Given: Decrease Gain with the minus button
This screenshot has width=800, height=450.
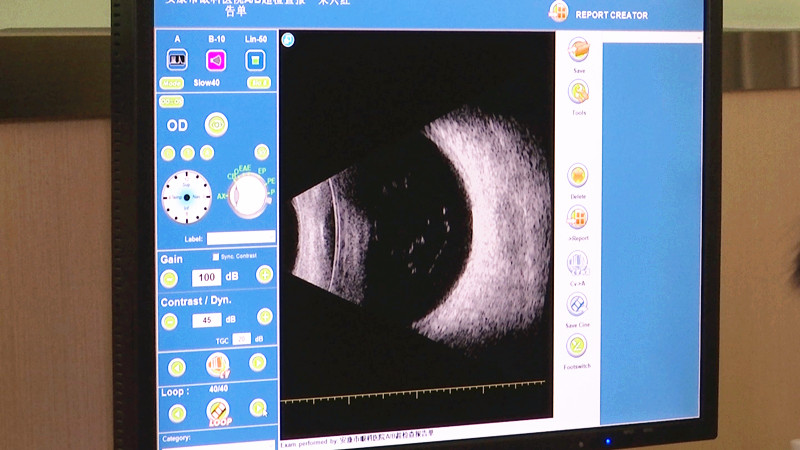Looking at the screenshot, I should [170, 277].
